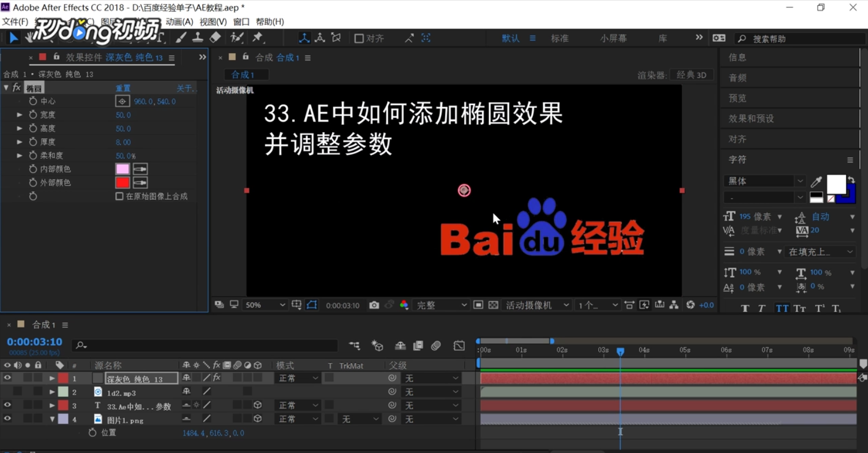
Task: Select the Puppet Pin tool
Action: tap(258, 38)
